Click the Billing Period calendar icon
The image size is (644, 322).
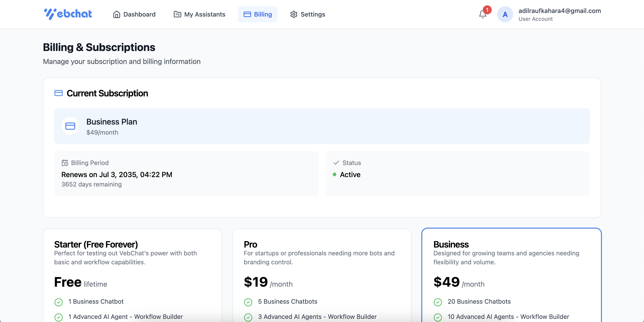coord(65,163)
